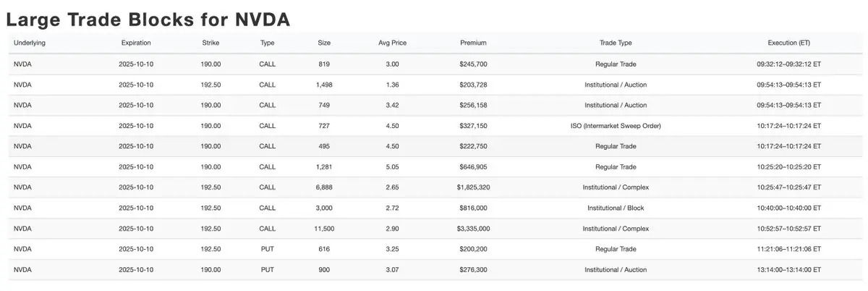
Task: Click the Trade Type column header
Action: pyautogui.click(x=616, y=43)
